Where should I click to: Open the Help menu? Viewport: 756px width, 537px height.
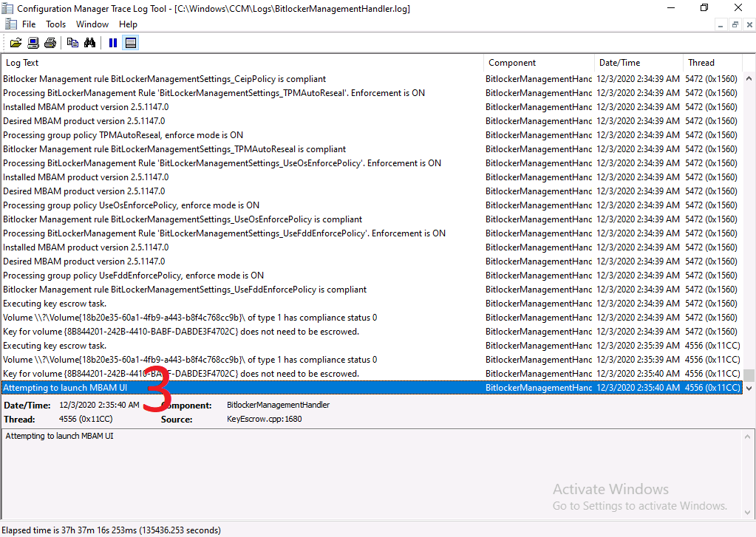point(129,24)
